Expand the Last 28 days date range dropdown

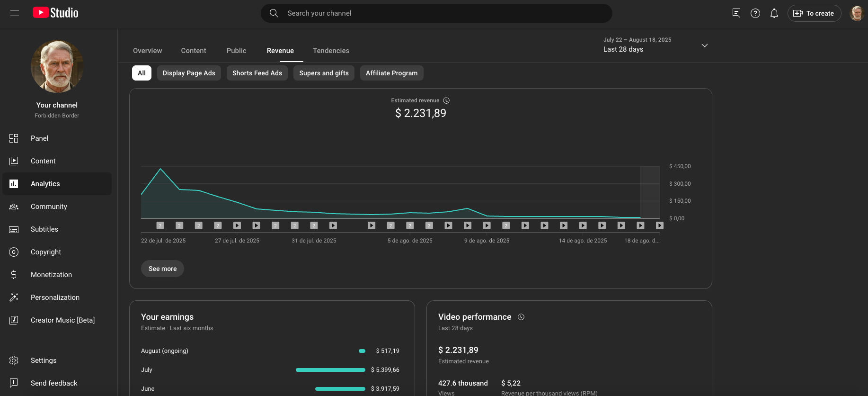coord(704,45)
